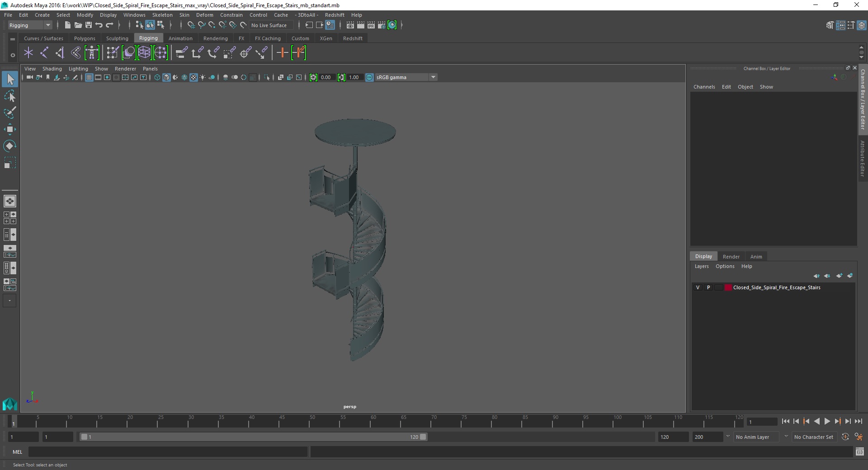The width and height of the screenshot is (868, 470).
Task: Click the red layer color swatch
Action: tap(728, 287)
